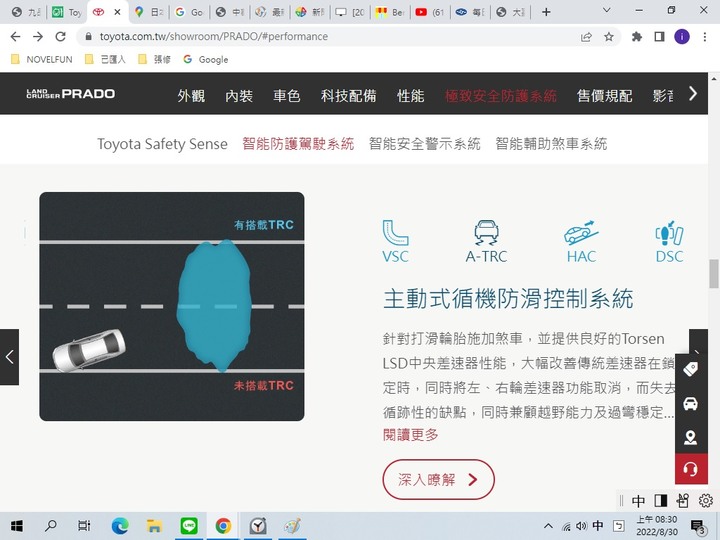Switch to 智能安全警示系統 tab

coord(424,144)
